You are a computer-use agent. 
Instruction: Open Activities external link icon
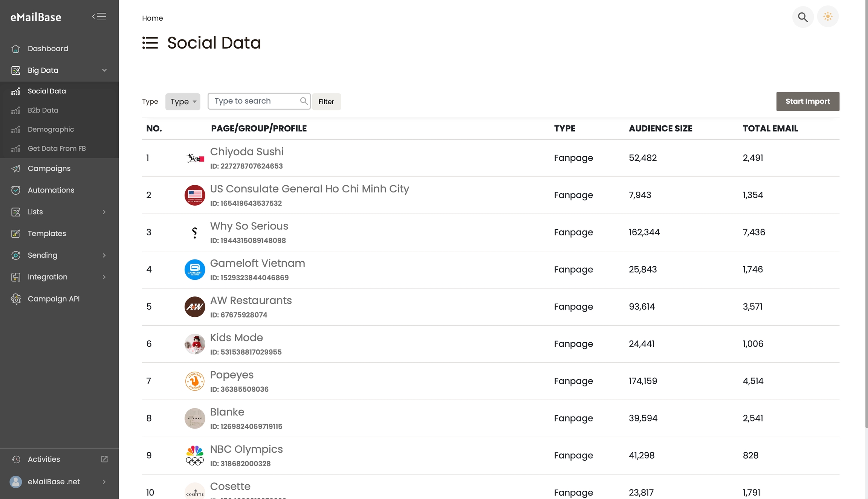(104, 459)
